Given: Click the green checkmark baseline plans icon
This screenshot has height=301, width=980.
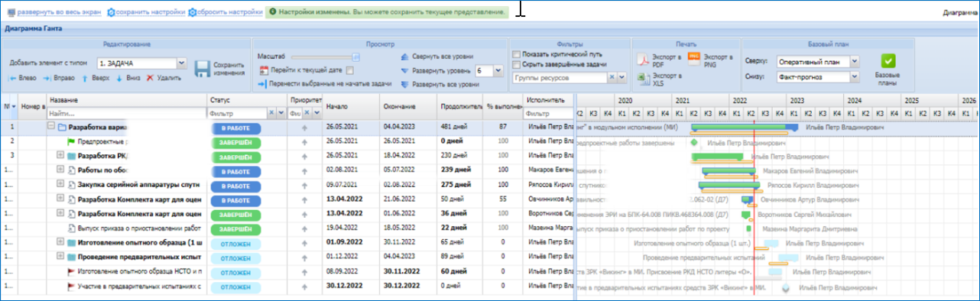Looking at the screenshot, I should 888,61.
